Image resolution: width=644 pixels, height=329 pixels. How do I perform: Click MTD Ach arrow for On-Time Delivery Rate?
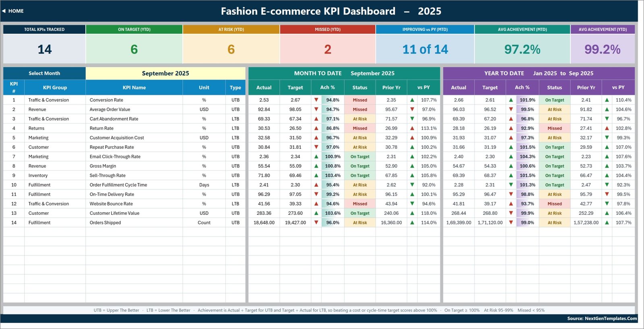[316, 194]
